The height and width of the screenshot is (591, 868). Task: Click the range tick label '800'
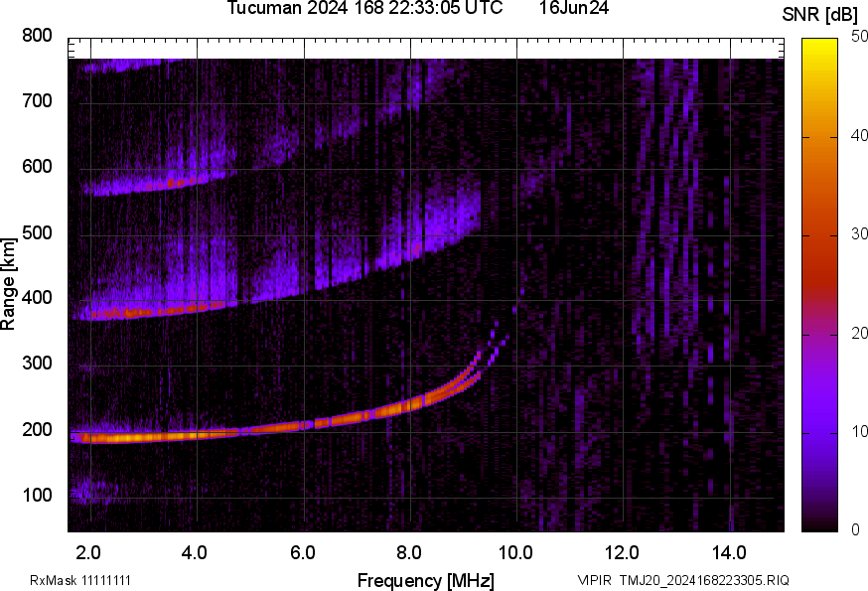[x=37, y=36]
